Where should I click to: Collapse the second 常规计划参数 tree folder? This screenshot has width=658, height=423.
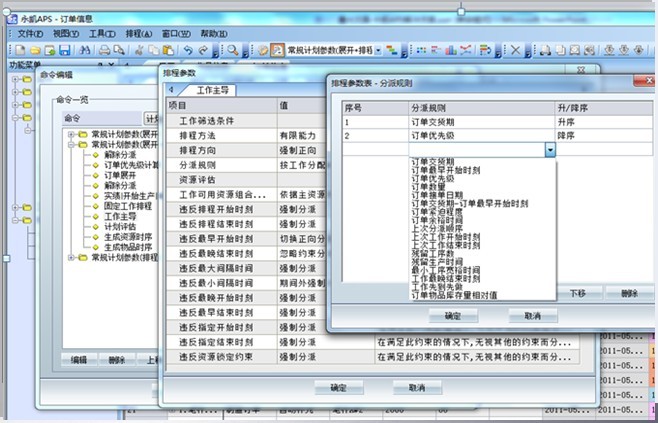pos(70,145)
